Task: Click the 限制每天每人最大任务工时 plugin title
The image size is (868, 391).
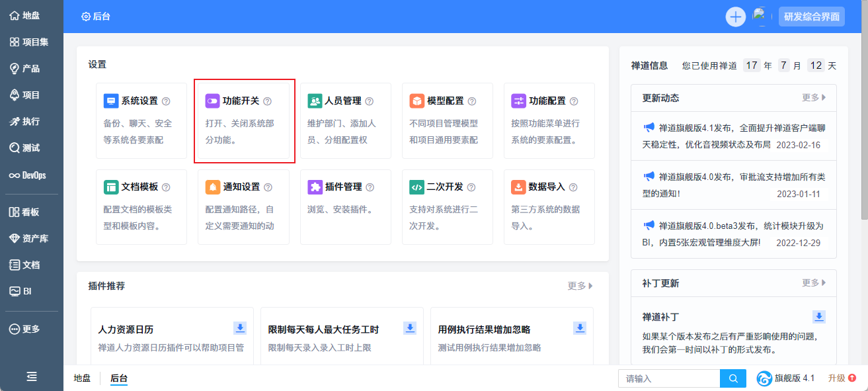Action: pyautogui.click(x=323, y=329)
